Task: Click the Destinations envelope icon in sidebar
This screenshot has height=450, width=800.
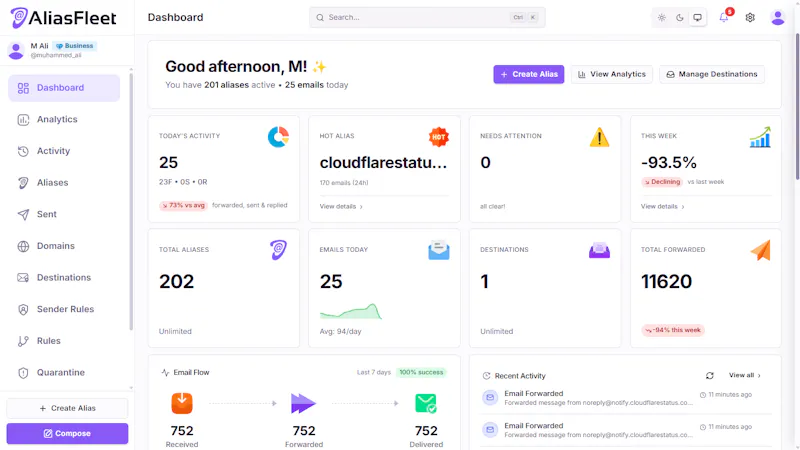Action: coord(23,278)
